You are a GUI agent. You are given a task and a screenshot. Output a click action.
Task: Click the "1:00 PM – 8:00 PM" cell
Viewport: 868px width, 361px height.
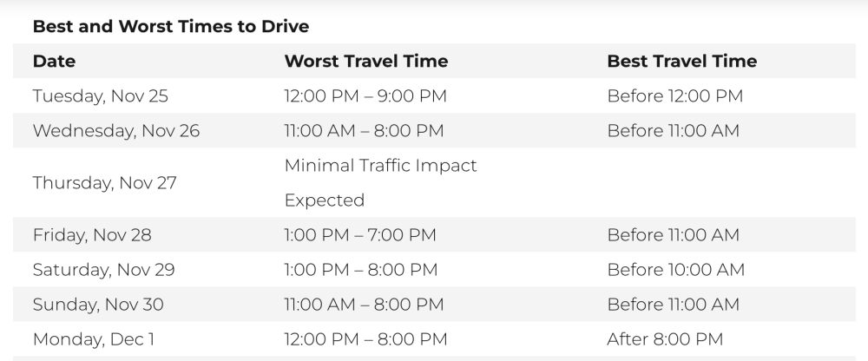click(360, 269)
